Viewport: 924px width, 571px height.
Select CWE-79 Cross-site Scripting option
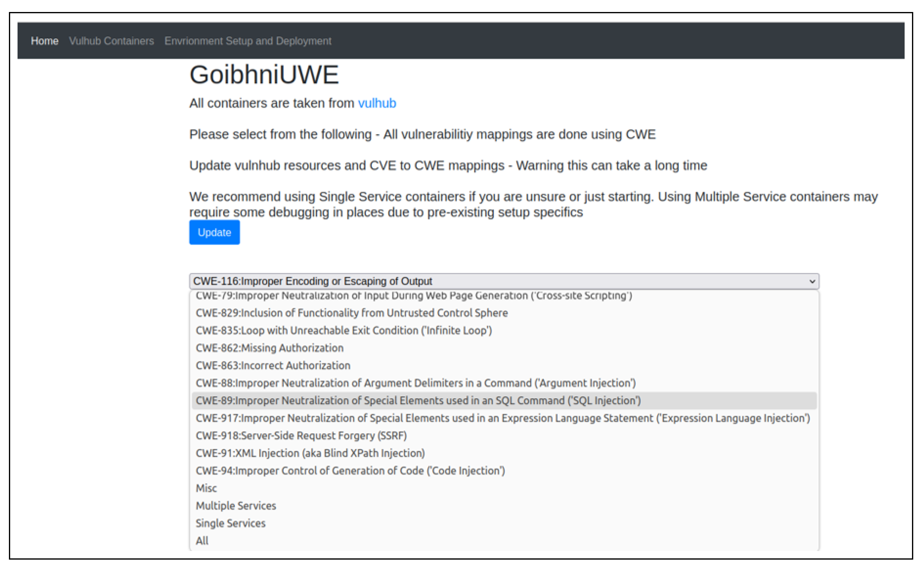(x=413, y=296)
